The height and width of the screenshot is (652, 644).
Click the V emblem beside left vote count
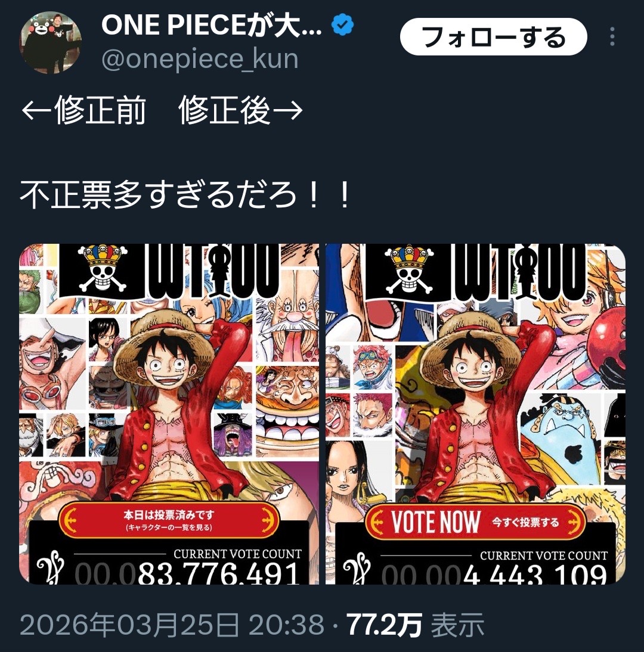[50, 567]
